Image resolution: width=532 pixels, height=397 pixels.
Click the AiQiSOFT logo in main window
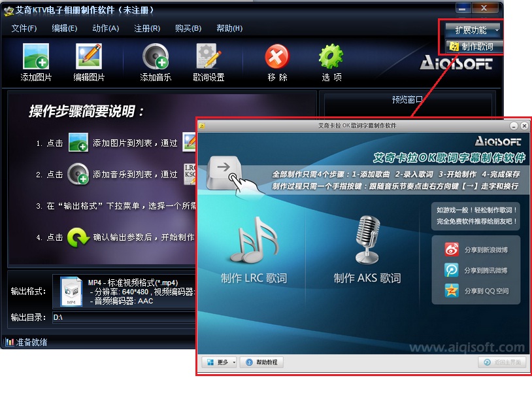pyautogui.click(x=456, y=63)
